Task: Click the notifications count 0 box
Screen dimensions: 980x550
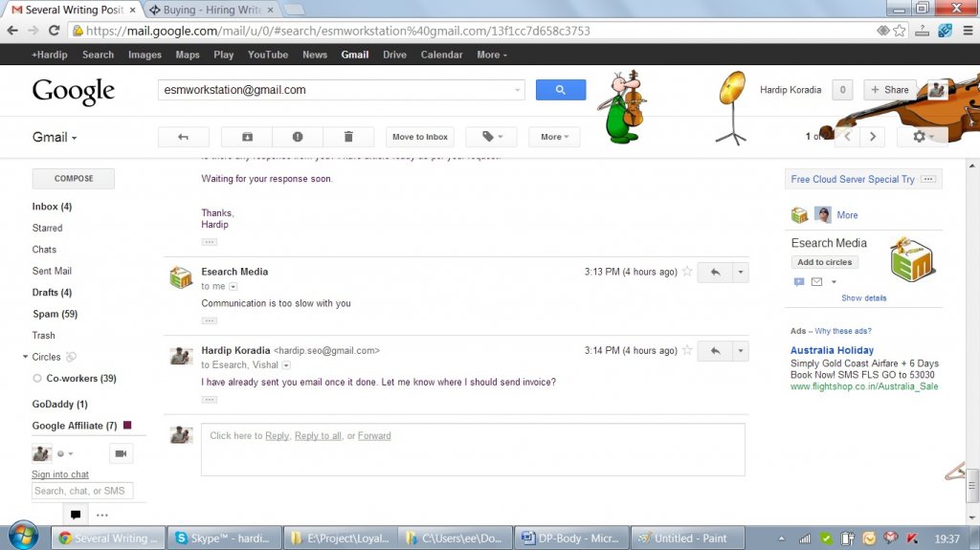Action: (x=842, y=90)
